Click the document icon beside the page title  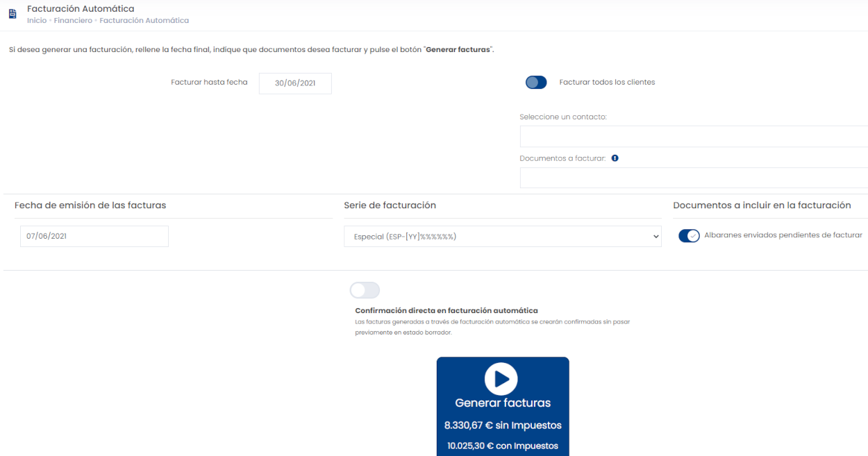12,14
